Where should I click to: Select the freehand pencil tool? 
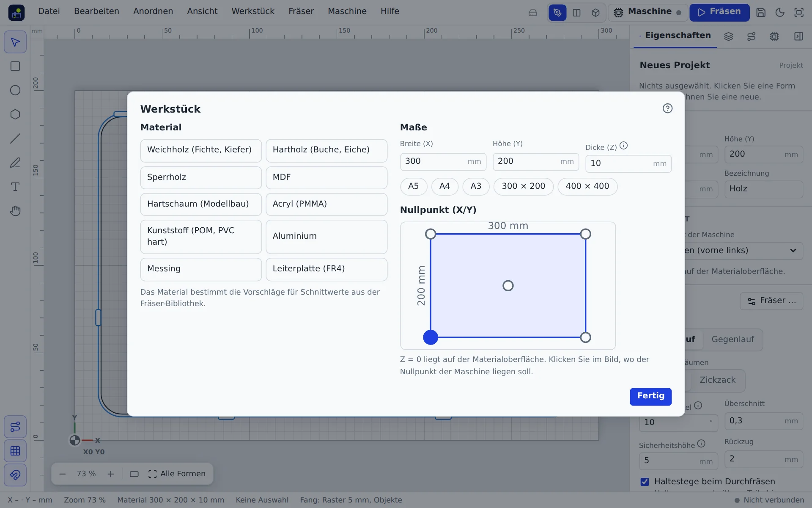[15, 163]
